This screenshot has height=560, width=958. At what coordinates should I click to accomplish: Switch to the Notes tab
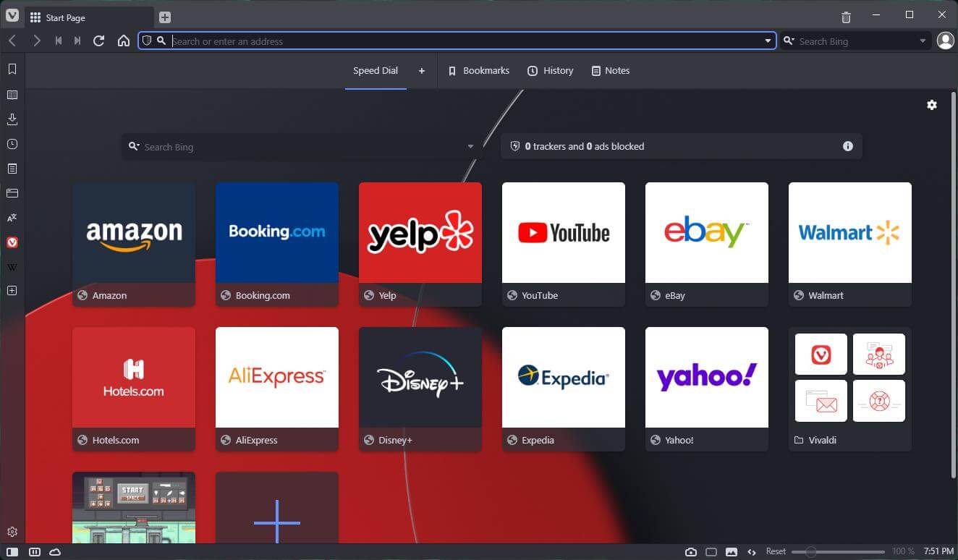coord(610,71)
